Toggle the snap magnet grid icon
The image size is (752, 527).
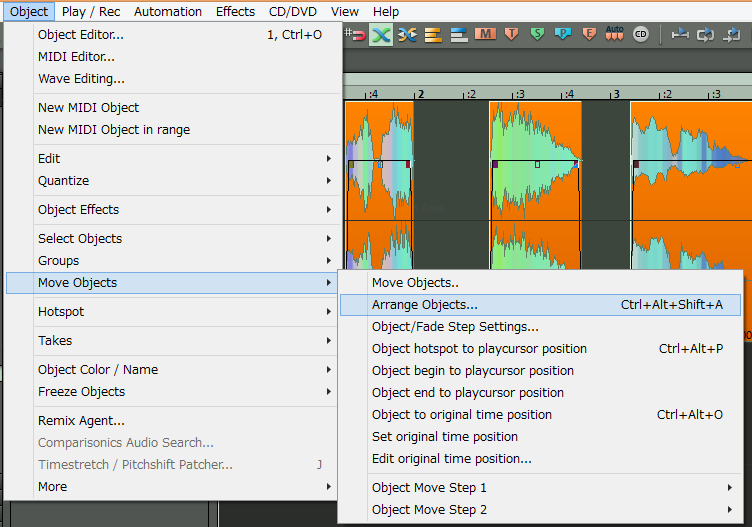tap(355, 35)
